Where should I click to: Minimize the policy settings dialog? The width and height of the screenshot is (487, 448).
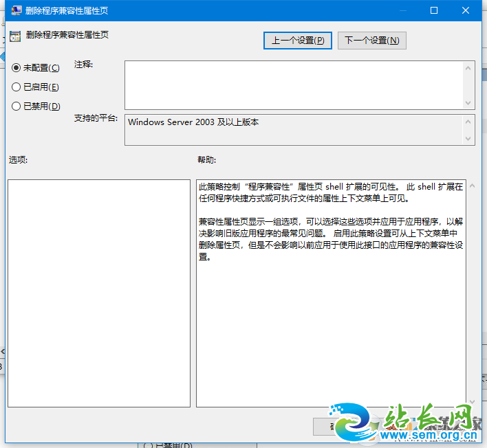(402, 10)
